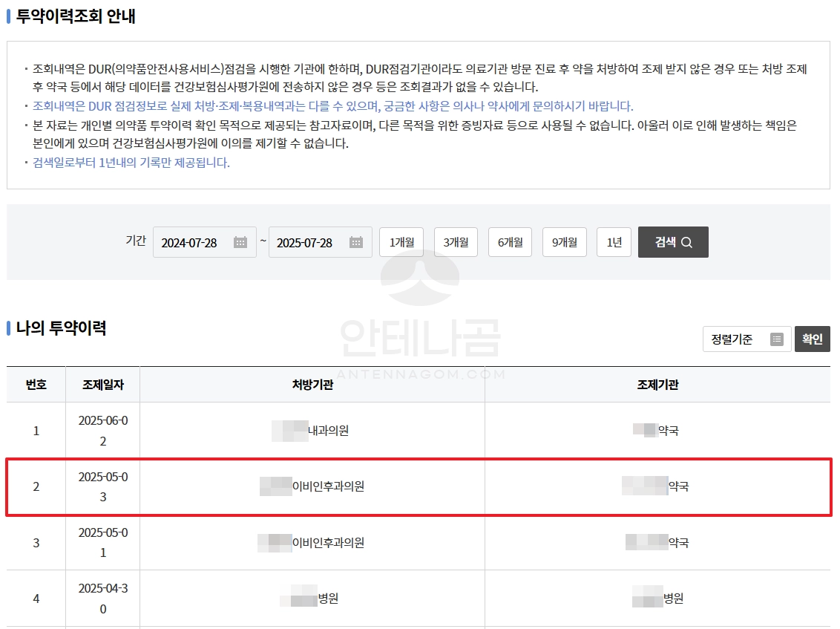Click the 나의 투약이력 heading
The image size is (840, 629).
61,327
